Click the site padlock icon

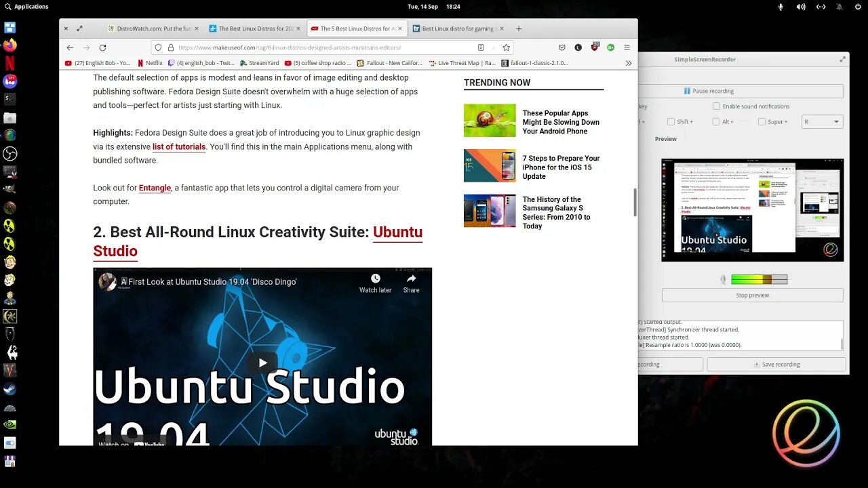[x=171, y=47]
